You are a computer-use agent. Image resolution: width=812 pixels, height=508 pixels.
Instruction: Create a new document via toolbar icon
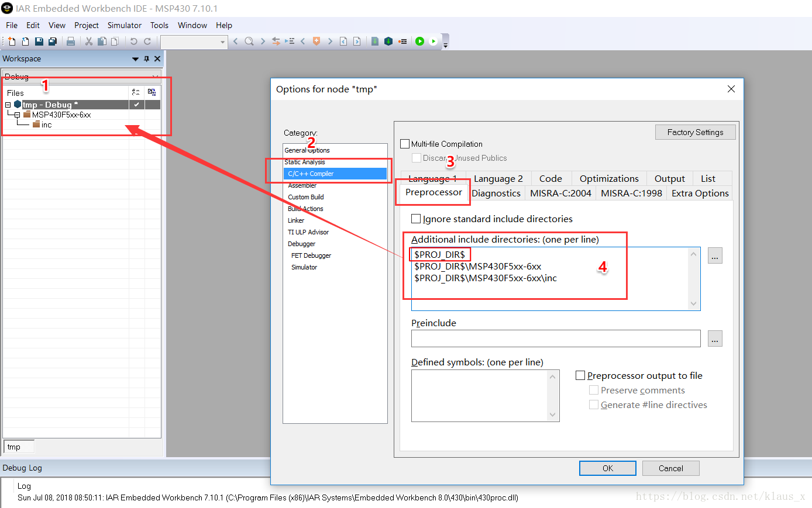click(x=12, y=42)
